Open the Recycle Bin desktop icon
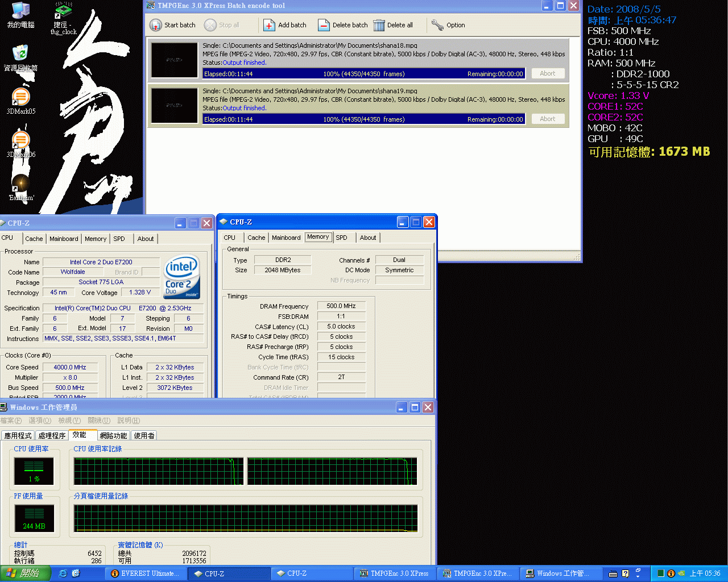728x582 pixels. point(21,58)
